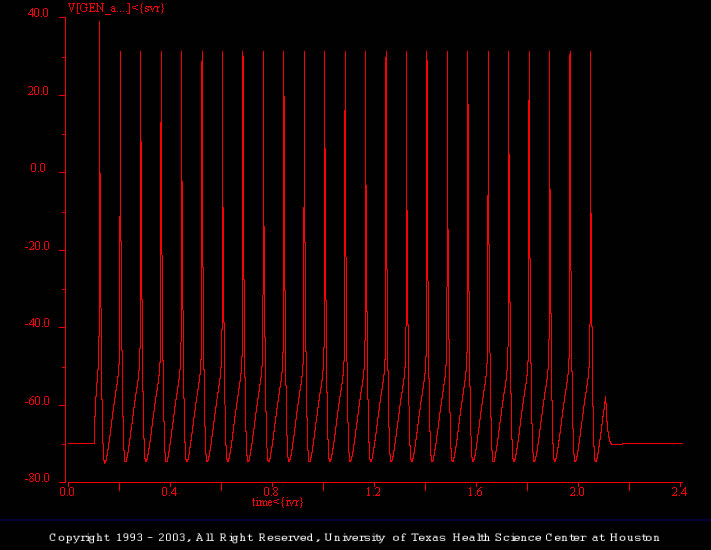Click the 1.2 x-axis tick label
Viewport: 711px width, 550px height.
coord(373,492)
